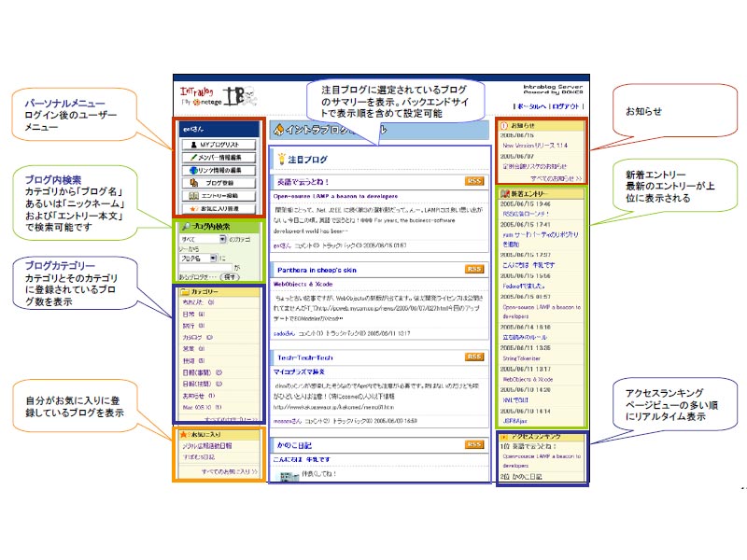Click the ログアウト link
This screenshot has height=560, width=747.
pyautogui.click(x=566, y=106)
